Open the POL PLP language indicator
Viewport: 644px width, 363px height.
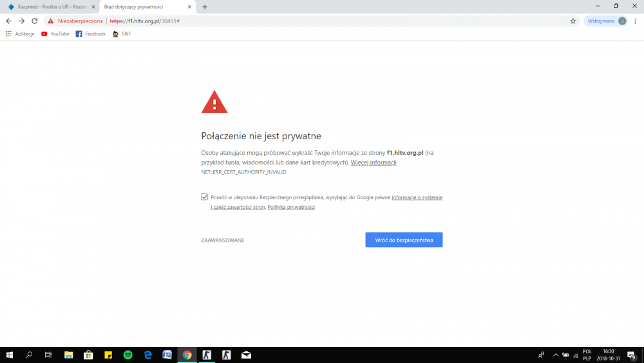pos(587,355)
